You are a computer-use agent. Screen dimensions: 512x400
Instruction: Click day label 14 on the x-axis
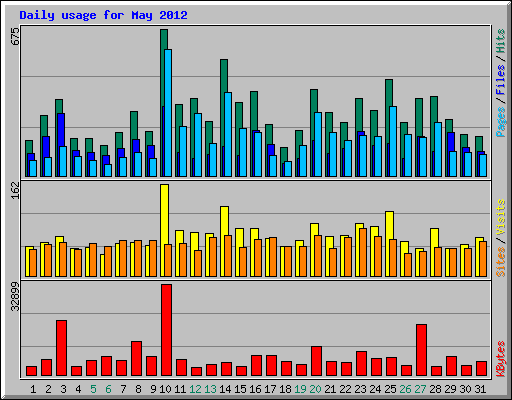tap(225, 389)
